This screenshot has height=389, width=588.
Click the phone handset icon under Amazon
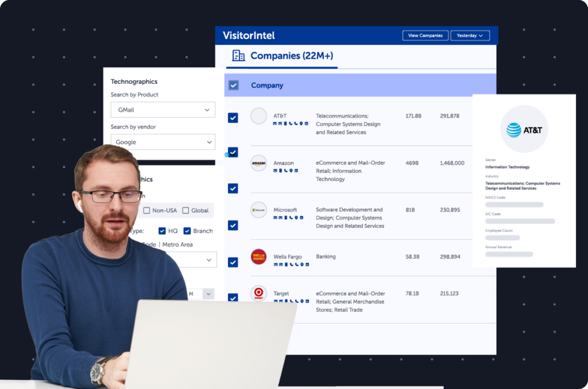point(286,170)
